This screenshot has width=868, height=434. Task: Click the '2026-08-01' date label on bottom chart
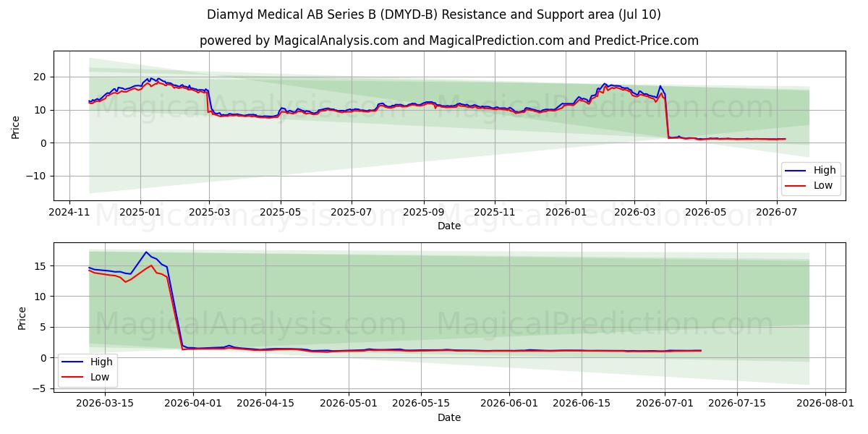(x=825, y=405)
